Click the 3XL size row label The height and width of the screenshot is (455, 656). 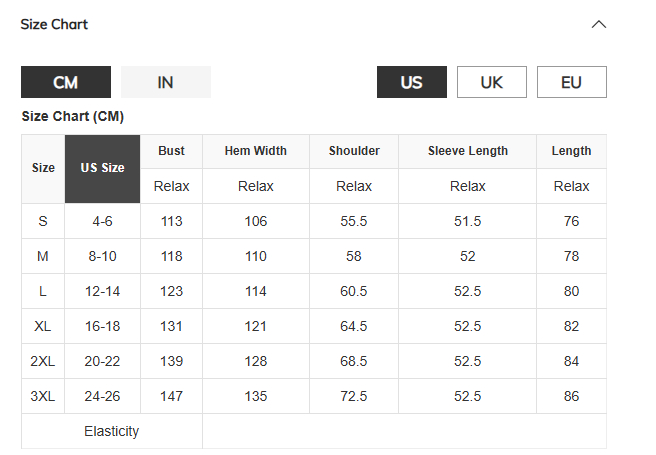point(43,396)
